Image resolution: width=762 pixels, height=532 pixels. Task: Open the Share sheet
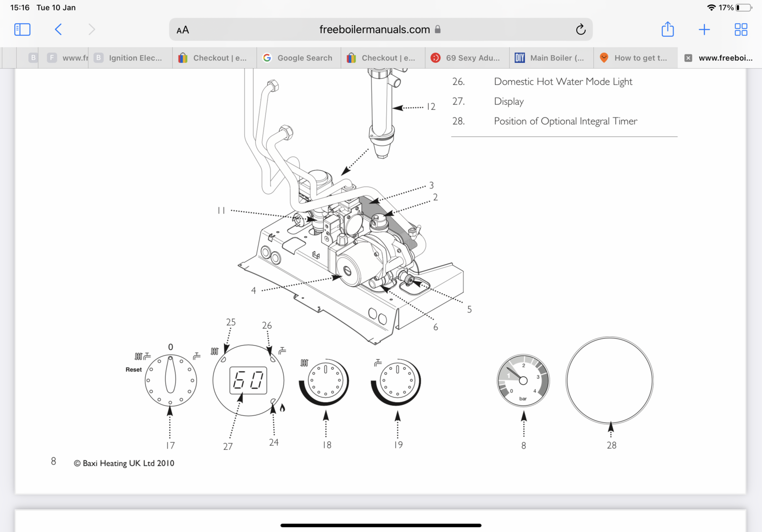point(667,30)
